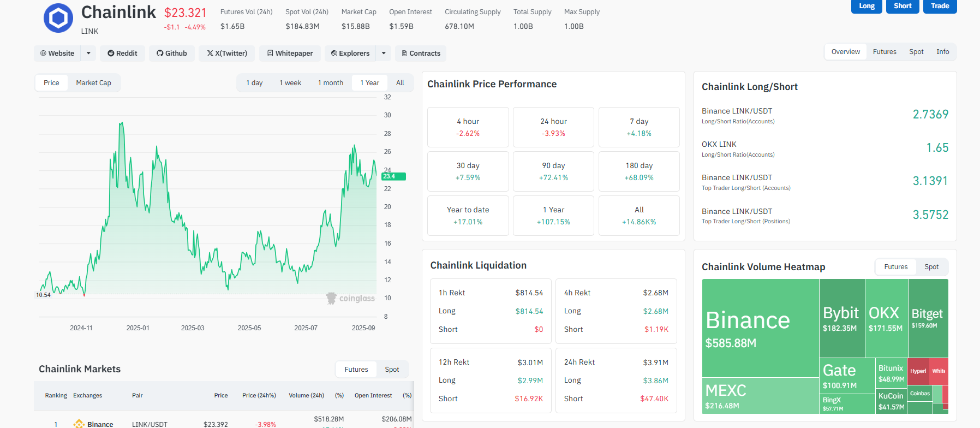Select Spot in Chainlink Markets
Image resolution: width=980 pixels, height=428 pixels.
392,370
